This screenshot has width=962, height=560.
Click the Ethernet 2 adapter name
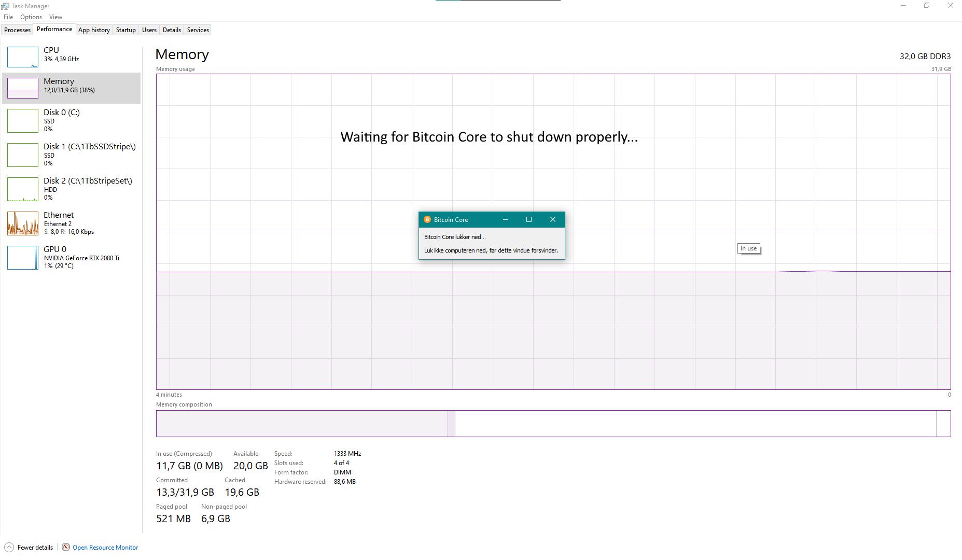pos(58,224)
